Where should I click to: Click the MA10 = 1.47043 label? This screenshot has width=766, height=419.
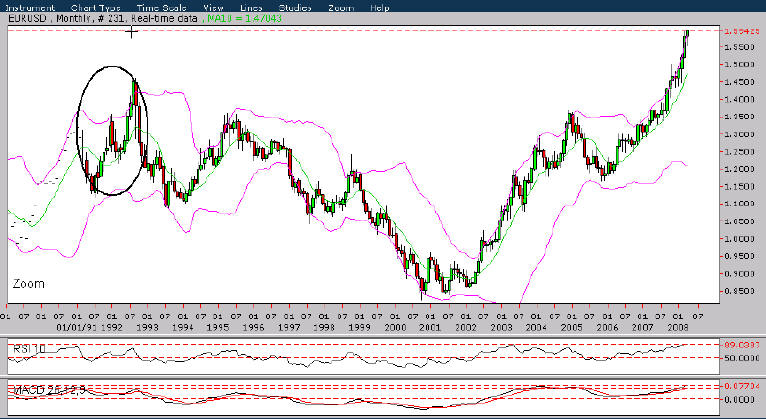coord(244,19)
